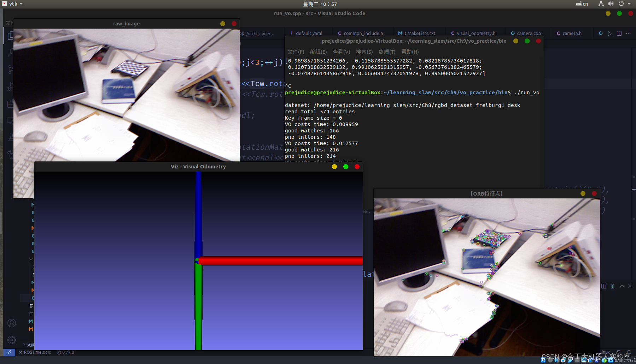Open the Search view in VS Code activity bar

(11, 53)
